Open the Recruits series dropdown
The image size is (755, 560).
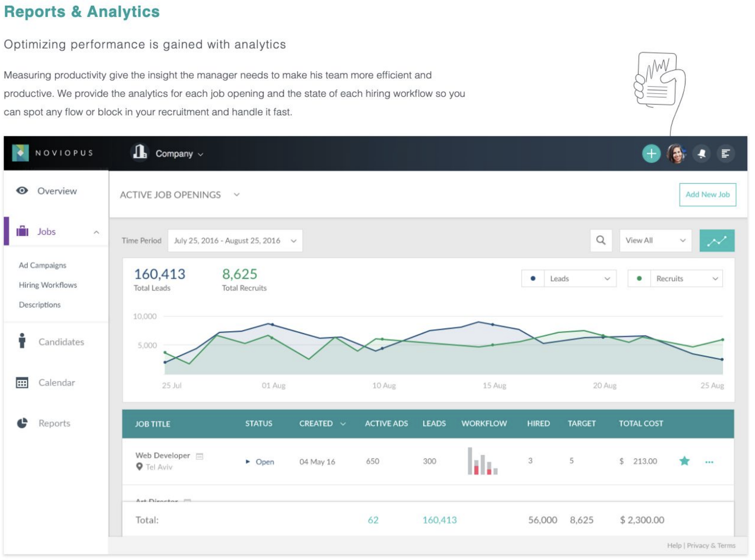(x=686, y=279)
